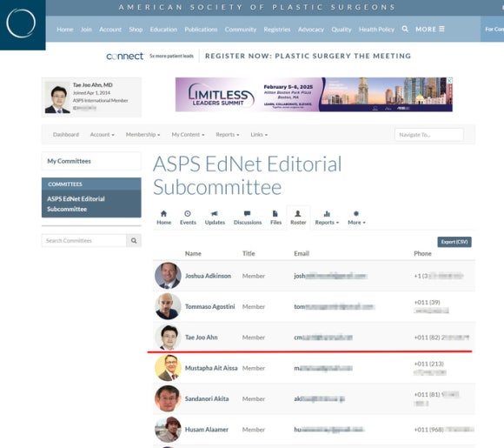The width and height of the screenshot is (504, 448).
Task: Export the roster as CSV
Action: point(454,242)
